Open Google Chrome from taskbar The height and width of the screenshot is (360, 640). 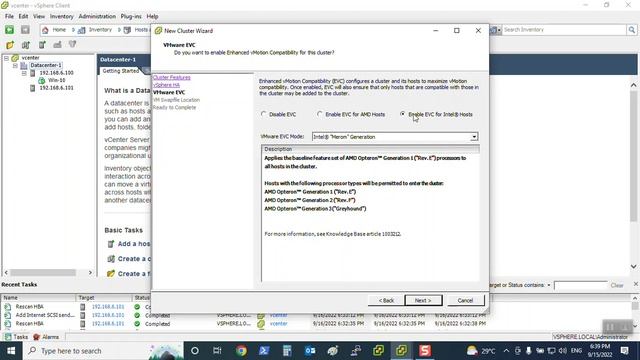241,351
